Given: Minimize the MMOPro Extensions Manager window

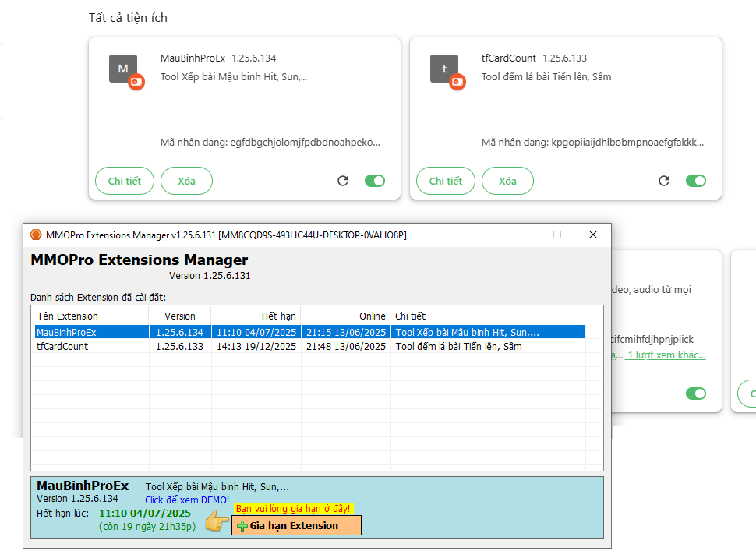Looking at the screenshot, I should [522, 235].
